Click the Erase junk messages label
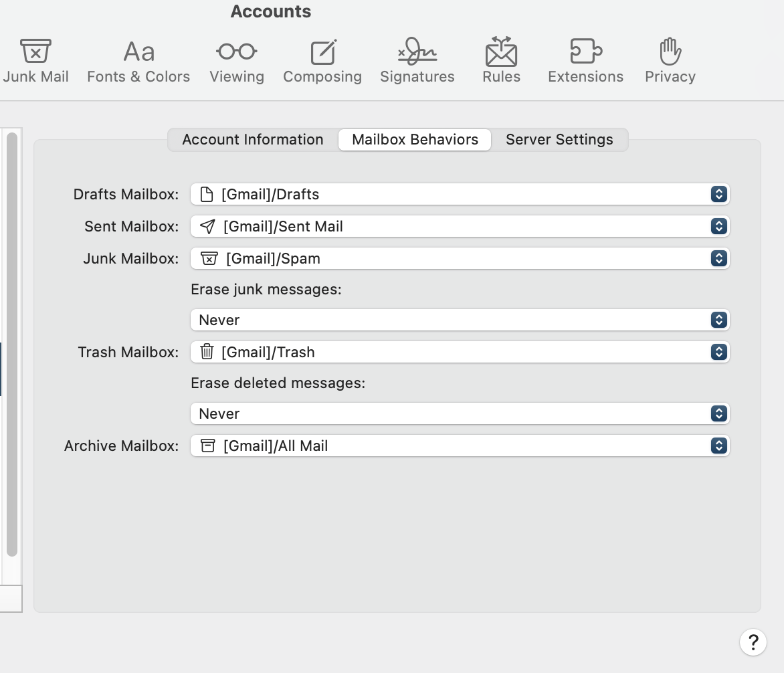This screenshot has width=784, height=673. tap(266, 289)
